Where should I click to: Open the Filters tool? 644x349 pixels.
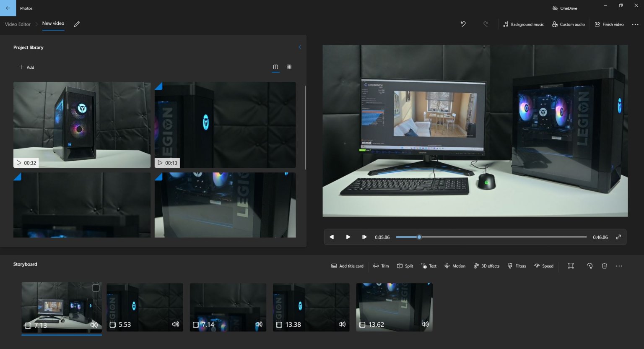(x=516, y=266)
